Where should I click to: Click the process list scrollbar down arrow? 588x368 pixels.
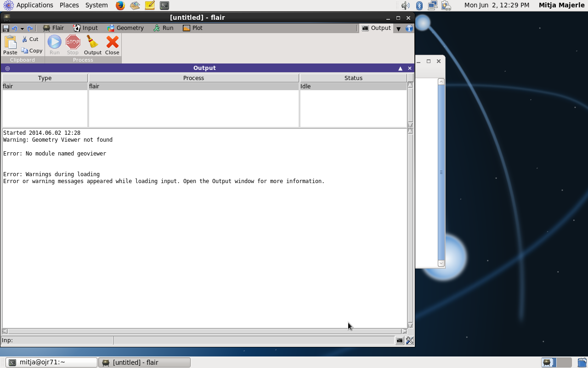click(x=410, y=125)
